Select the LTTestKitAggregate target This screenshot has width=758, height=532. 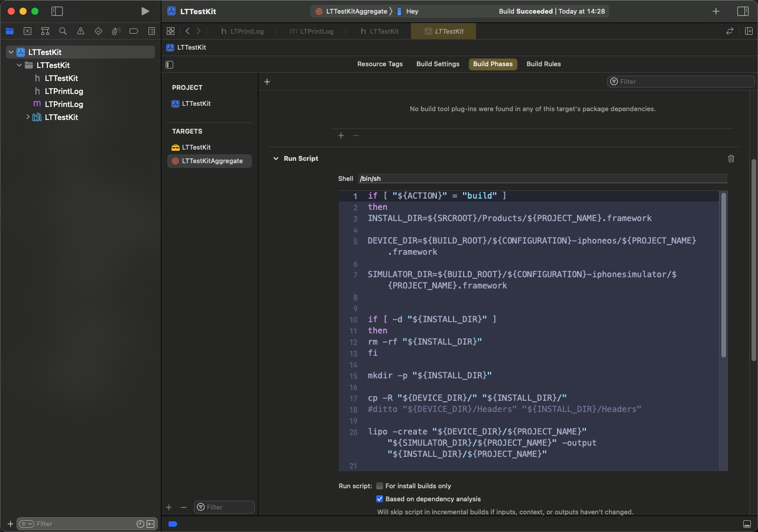pos(209,161)
